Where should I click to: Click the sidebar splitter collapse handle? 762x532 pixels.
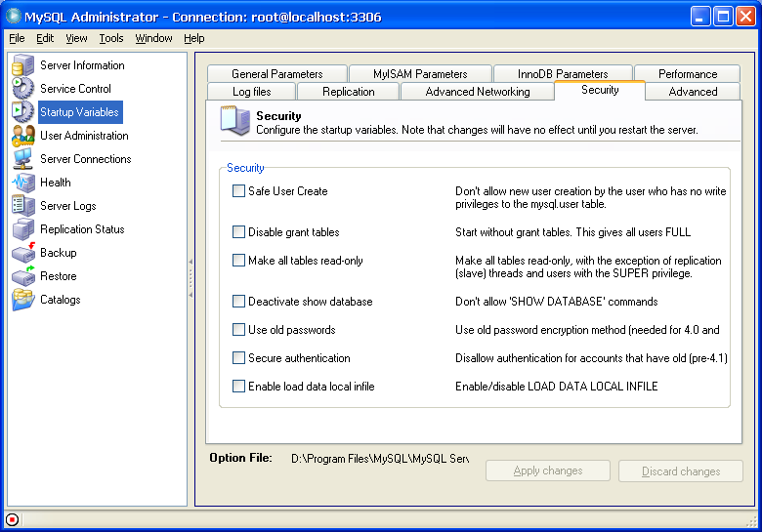pyautogui.click(x=190, y=278)
